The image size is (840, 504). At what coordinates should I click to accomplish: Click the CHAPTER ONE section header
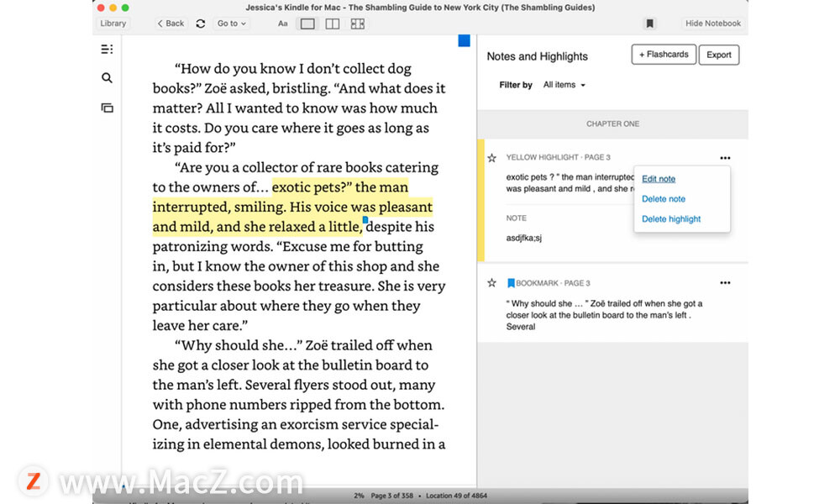pyautogui.click(x=612, y=123)
